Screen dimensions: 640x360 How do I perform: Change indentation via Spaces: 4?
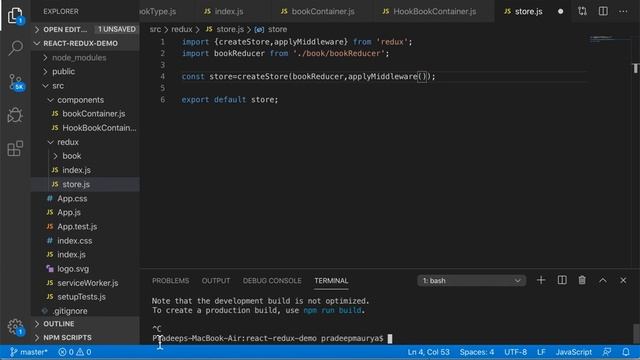477,352
